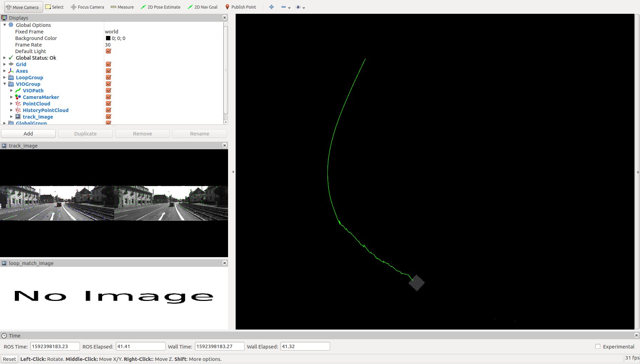
Task: Click the HistoryPointCloud icon
Action: pyautogui.click(x=18, y=110)
